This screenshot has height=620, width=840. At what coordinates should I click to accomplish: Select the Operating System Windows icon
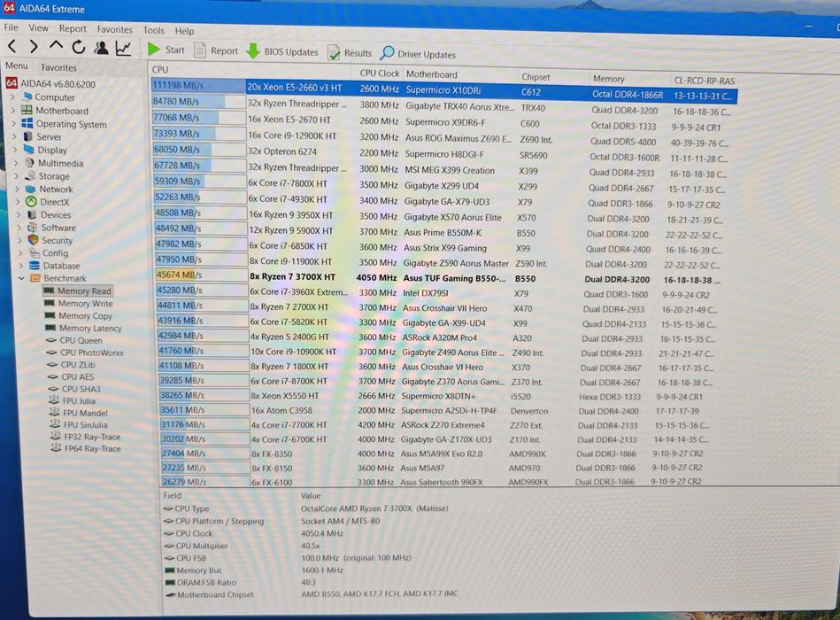(x=27, y=123)
